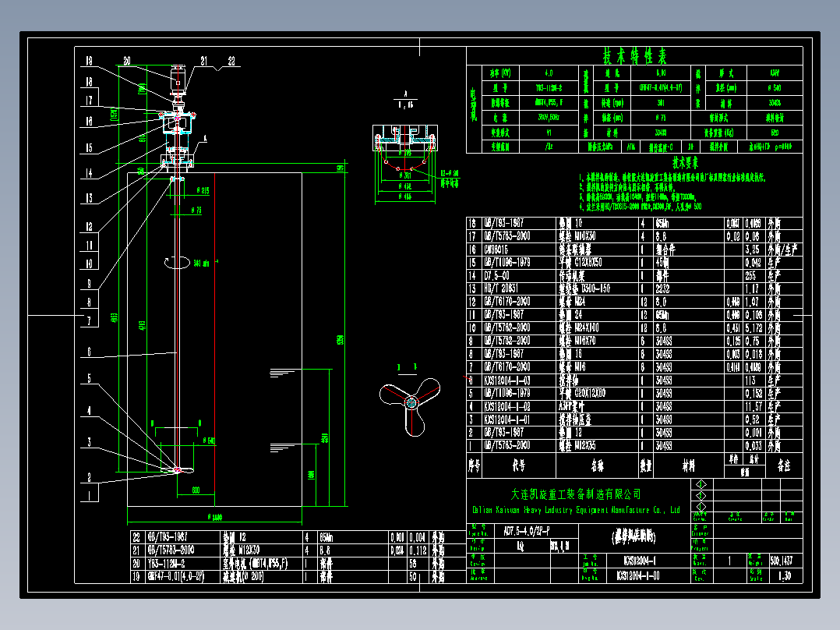The width and height of the screenshot is (840, 630).
Task: Click the '序号' column header
Action: click(x=474, y=465)
